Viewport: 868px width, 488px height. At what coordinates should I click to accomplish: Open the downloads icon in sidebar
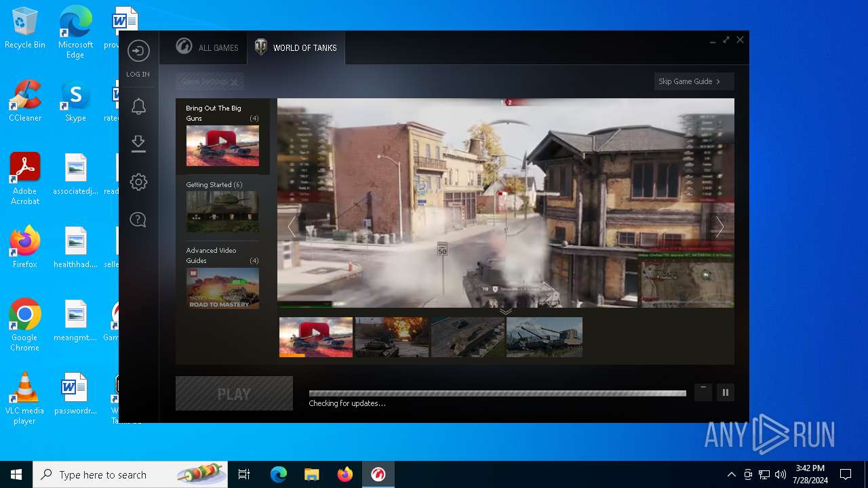click(138, 144)
